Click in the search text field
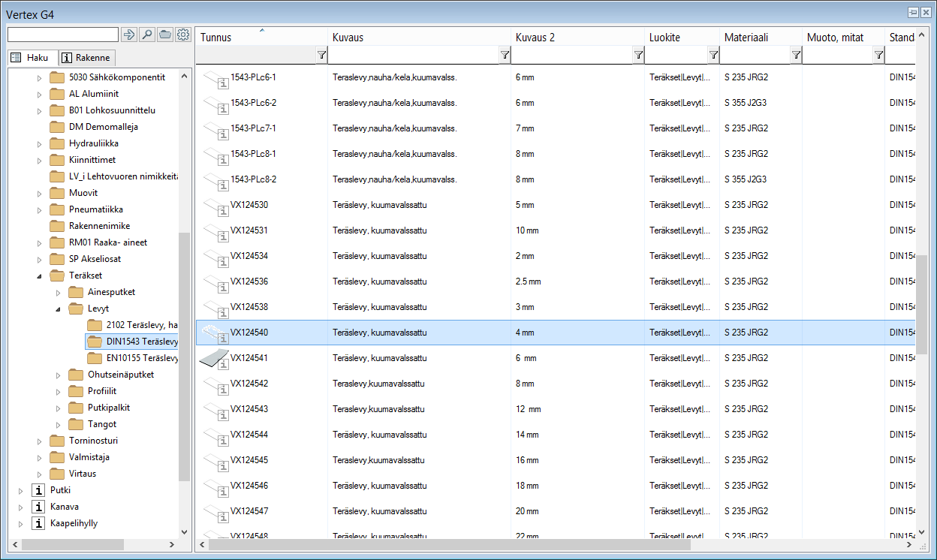Viewport: 937px width, 560px height. [63, 35]
